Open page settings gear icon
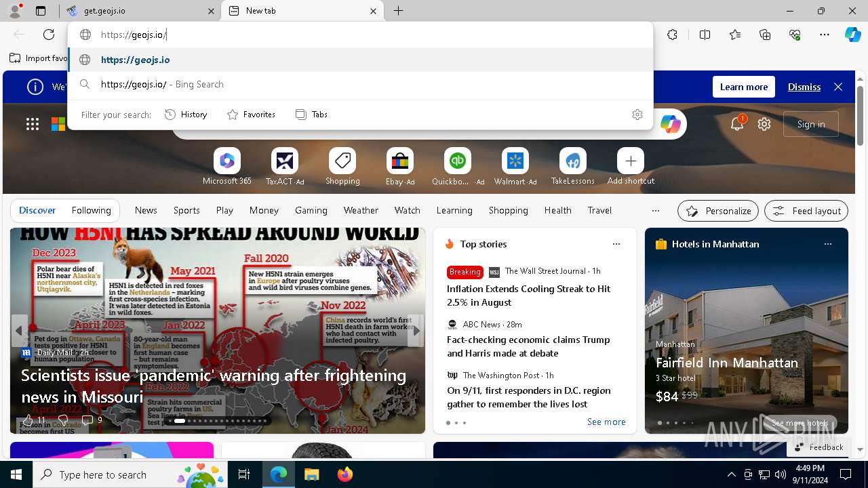The width and height of the screenshot is (868, 488). click(764, 124)
